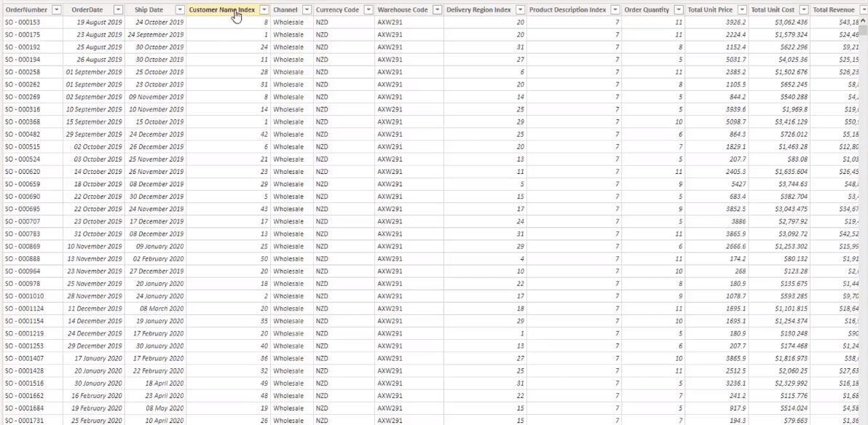Viewport: 868px width, 425px height.
Task: Click unit cost cell $79.663
Action: click(x=779, y=420)
